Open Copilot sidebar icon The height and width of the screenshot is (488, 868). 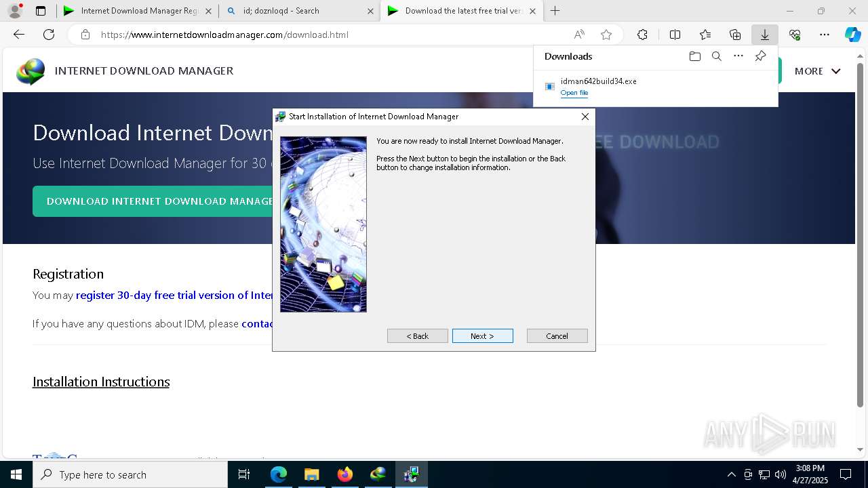852,35
